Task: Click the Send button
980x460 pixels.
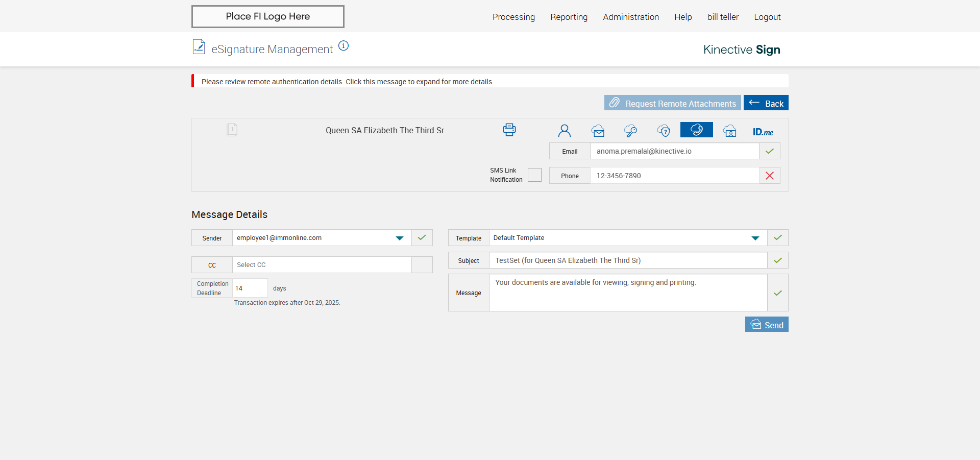Action: 766,325
